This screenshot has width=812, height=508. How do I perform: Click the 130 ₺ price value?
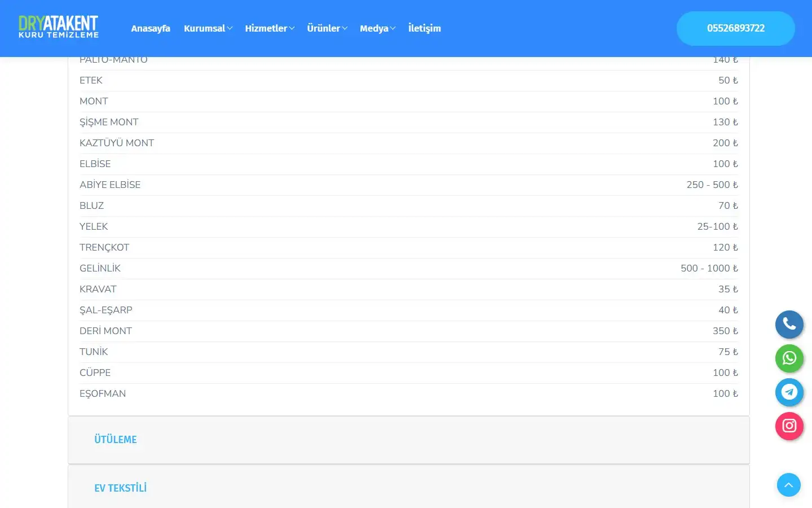pyautogui.click(x=725, y=122)
